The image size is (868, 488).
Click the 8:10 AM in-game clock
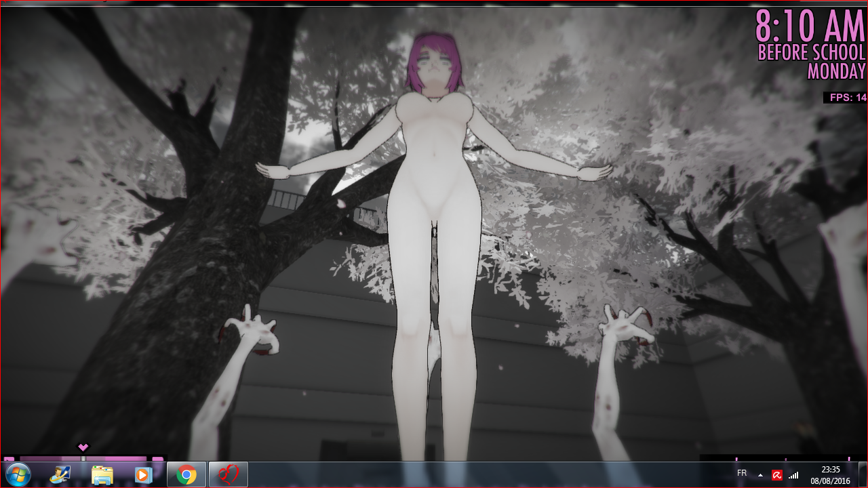coord(810,27)
